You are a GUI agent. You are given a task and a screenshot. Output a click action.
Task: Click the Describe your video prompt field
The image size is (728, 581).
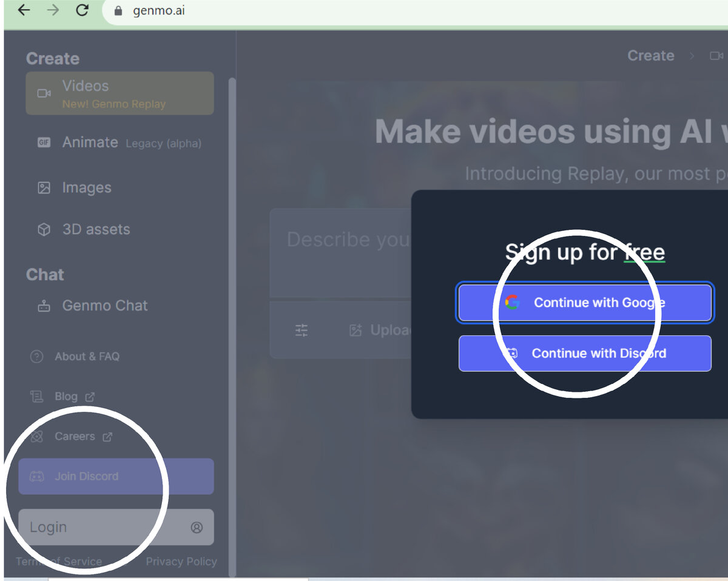click(341, 254)
